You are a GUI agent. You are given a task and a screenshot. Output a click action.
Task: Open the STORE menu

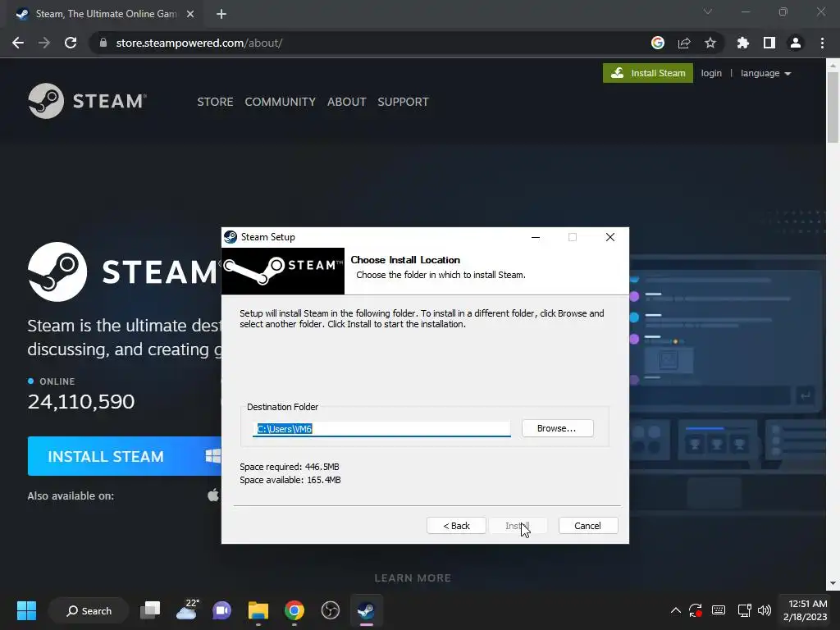click(x=215, y=102)
